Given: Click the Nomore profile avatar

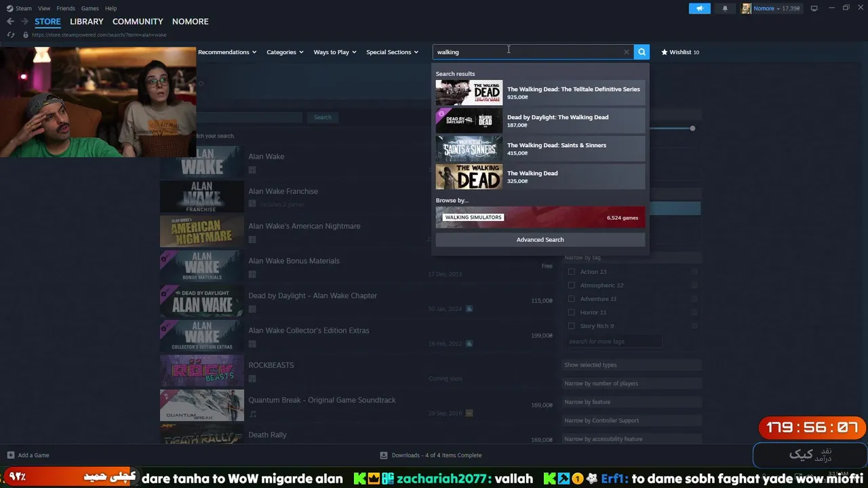Looking at the screenshot, I should tap(747, 8).
